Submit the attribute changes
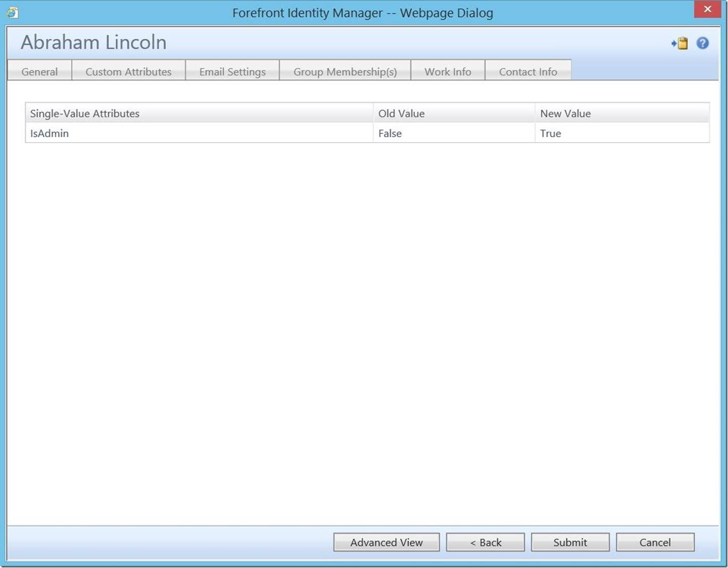Screen dimensions: 728x568 click(x=570, y=542)
